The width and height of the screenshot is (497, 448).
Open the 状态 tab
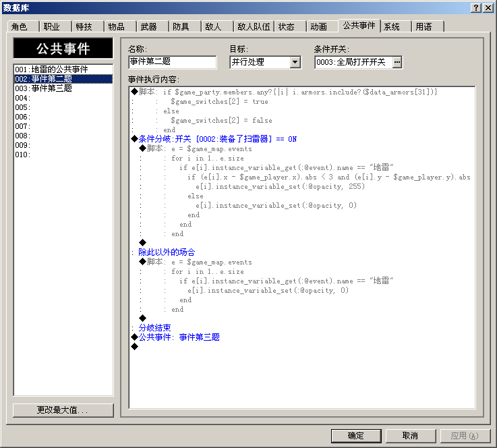point(290,26)
